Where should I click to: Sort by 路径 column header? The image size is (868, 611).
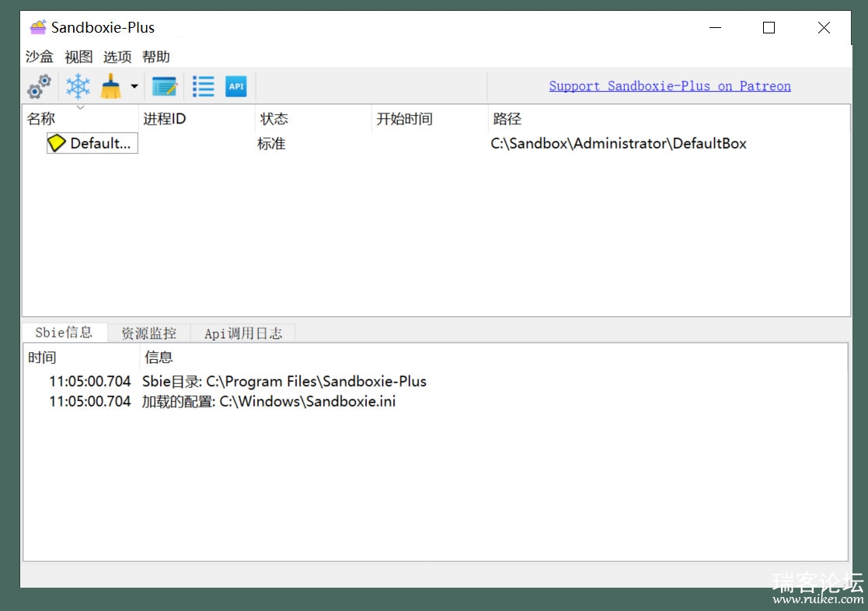(669, 118)
